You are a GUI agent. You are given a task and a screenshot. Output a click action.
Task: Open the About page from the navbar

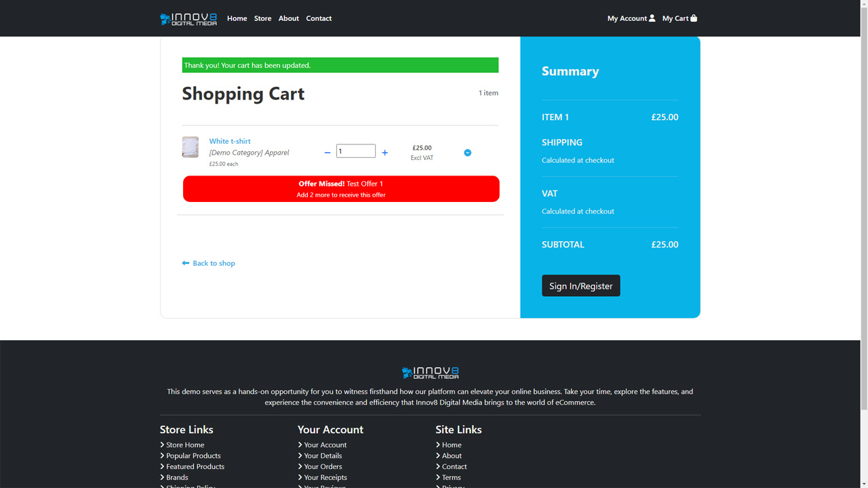pos(288,18)
